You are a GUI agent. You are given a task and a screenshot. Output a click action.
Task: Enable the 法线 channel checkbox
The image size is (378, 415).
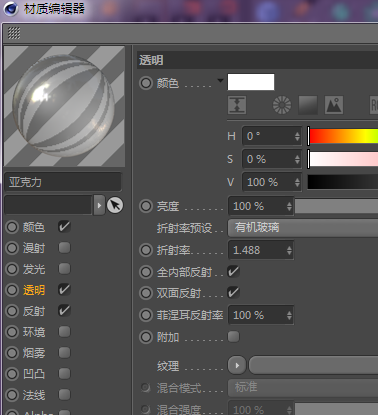click(x=64, y=395)
